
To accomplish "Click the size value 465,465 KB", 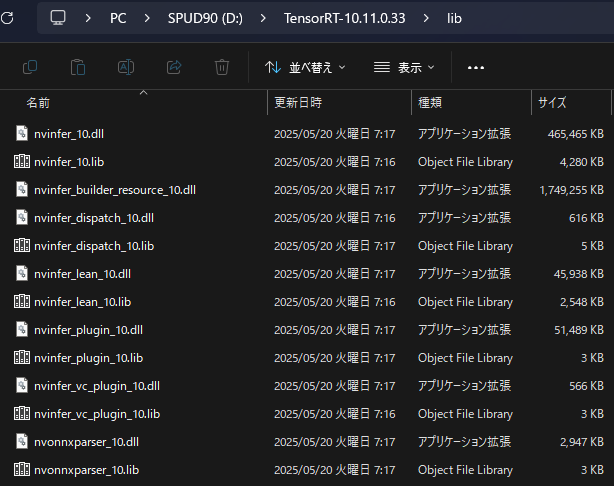I will pyautogui.click(x=576, y=134).
